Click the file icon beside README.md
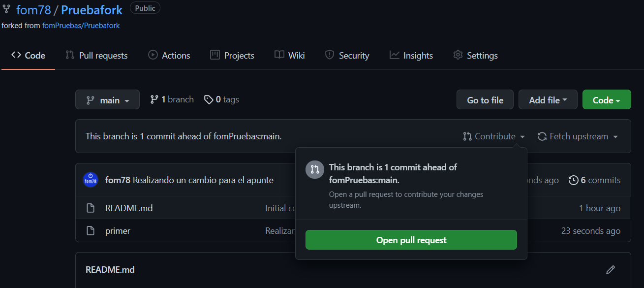 pos(91,208)
